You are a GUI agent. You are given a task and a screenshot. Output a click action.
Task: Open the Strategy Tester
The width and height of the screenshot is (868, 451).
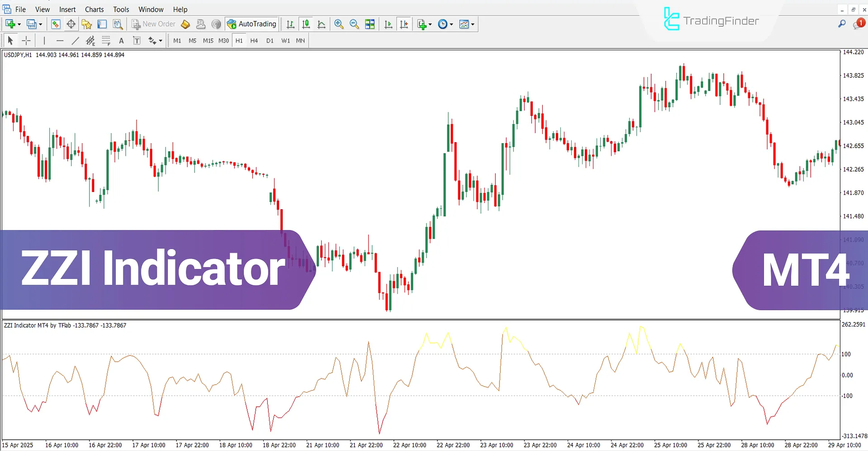117,24
